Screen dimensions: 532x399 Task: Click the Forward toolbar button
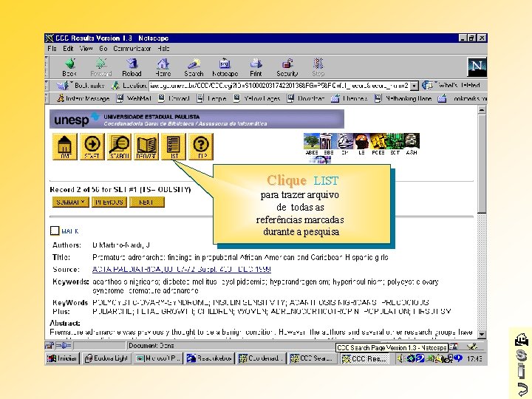click(100, 67)
